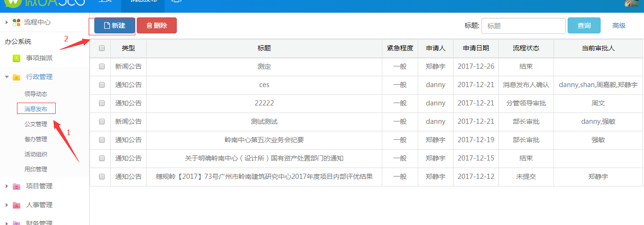644x225 pixels.
Task: Open 公文管理 in the sidebar
Action: tap(36, 124)
